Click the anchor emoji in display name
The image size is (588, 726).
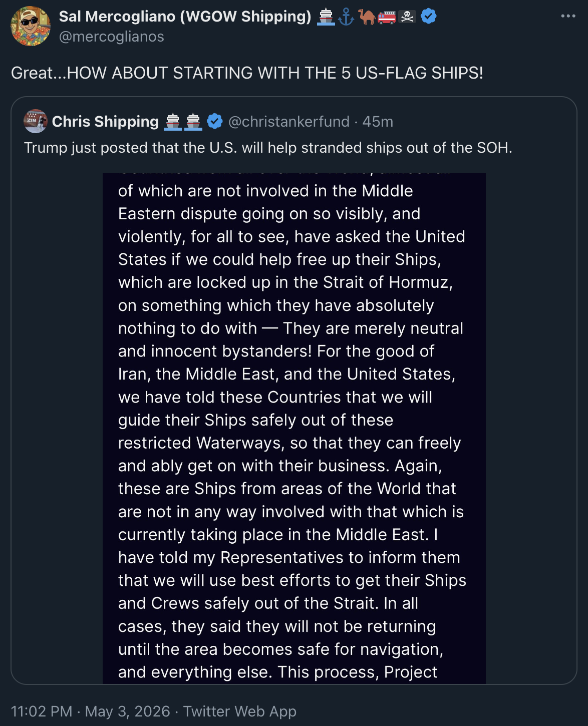[x=346, y=17]
